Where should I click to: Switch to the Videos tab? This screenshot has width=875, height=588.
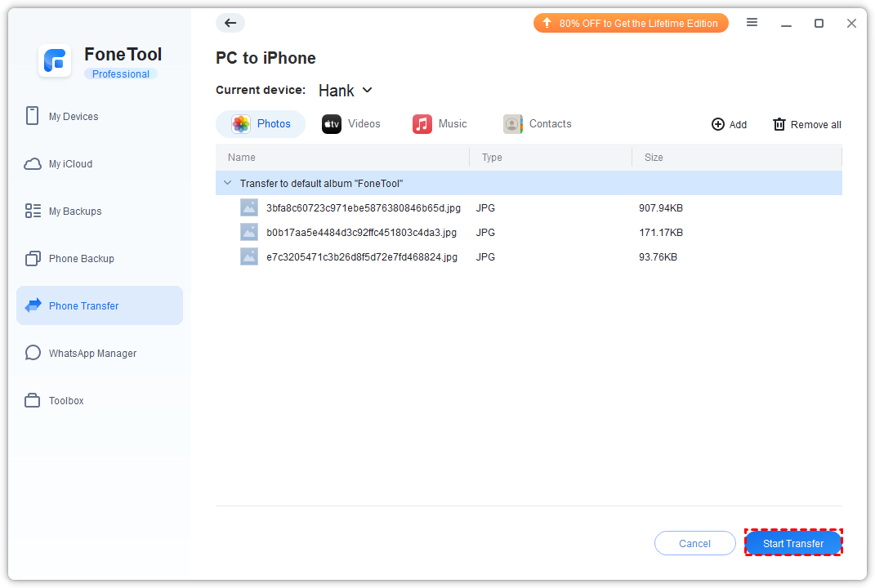351,124
